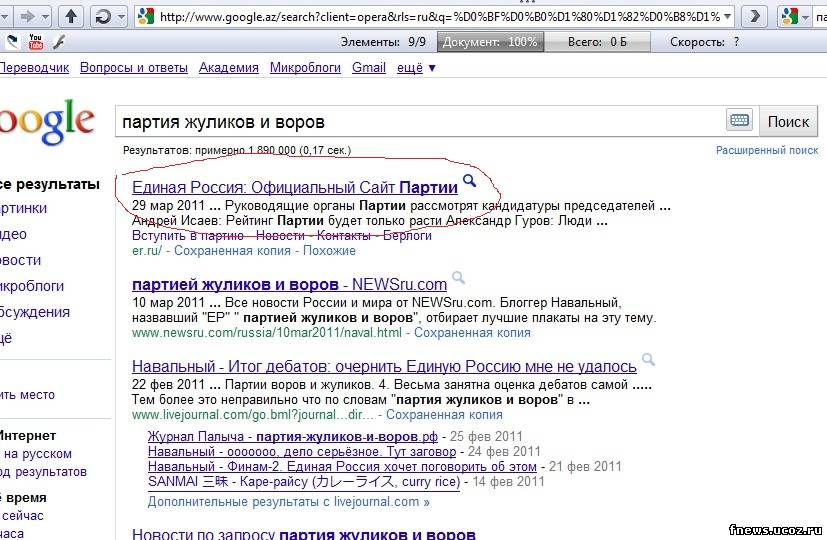Click the Поиск search button
This screenshot has width=827, height=540.
click(788, 122)
